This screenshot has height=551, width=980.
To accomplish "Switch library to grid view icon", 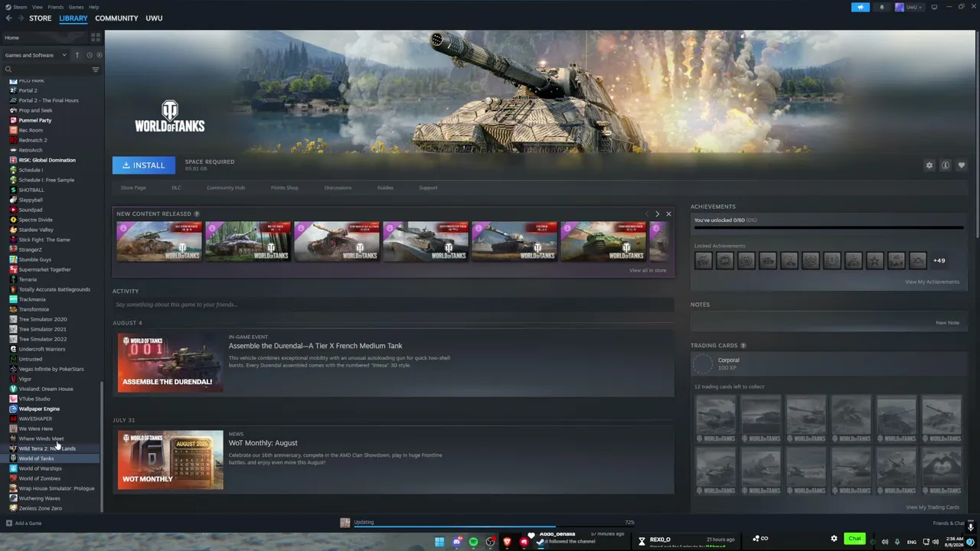I will pyautogui.click(x=96, y=37).
